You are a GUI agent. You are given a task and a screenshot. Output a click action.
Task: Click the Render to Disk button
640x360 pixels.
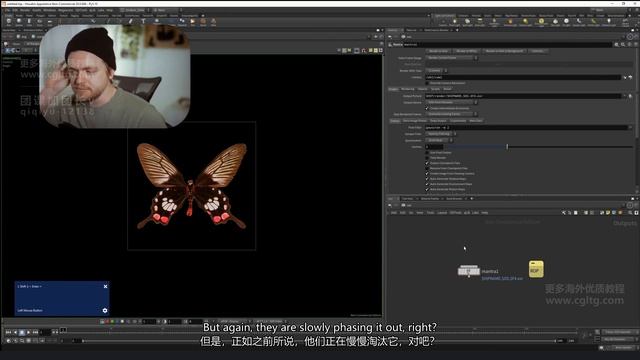tap(438, 51)
